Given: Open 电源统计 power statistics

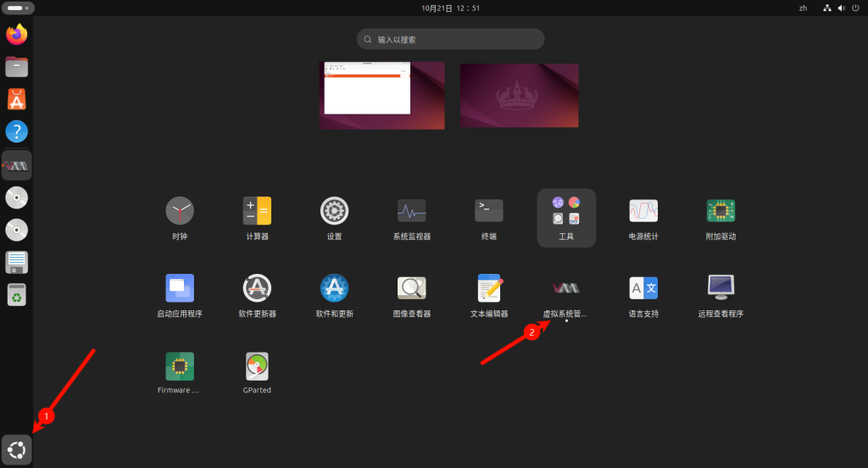Looking at the screenshot, I should tap(643, 210).
